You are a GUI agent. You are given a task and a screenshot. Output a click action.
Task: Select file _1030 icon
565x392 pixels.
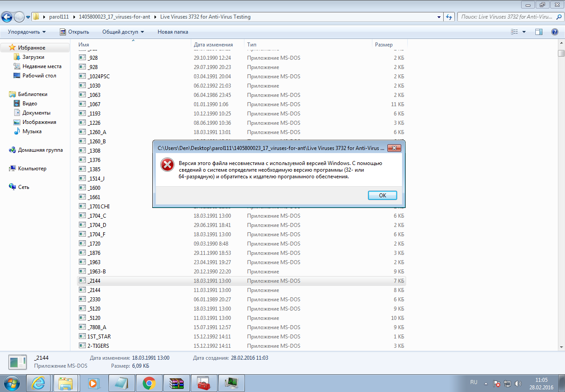pos(82,86)
